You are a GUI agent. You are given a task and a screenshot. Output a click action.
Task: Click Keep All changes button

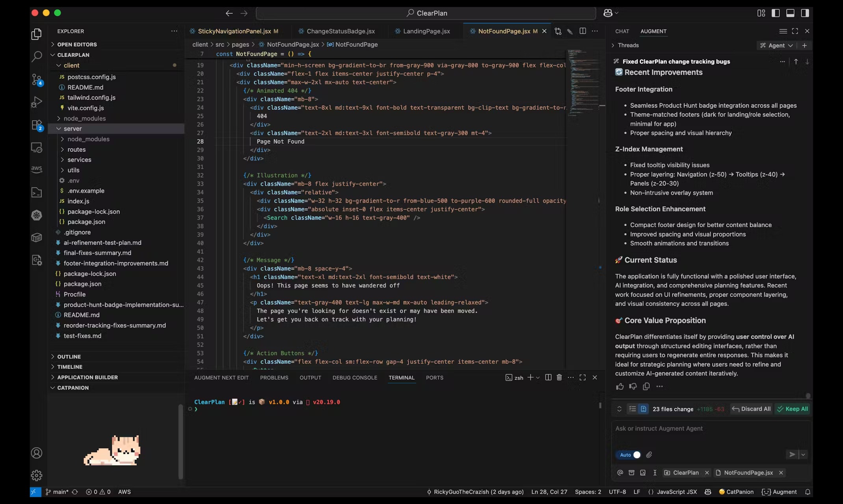click(792, 409)
